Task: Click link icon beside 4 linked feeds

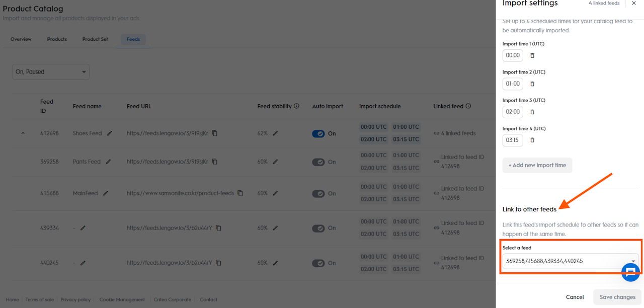Action: (436, 133)
